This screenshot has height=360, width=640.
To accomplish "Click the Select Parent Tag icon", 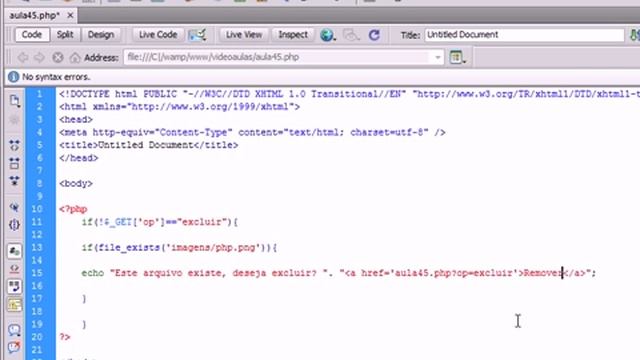I will click(x=14, y=207).
